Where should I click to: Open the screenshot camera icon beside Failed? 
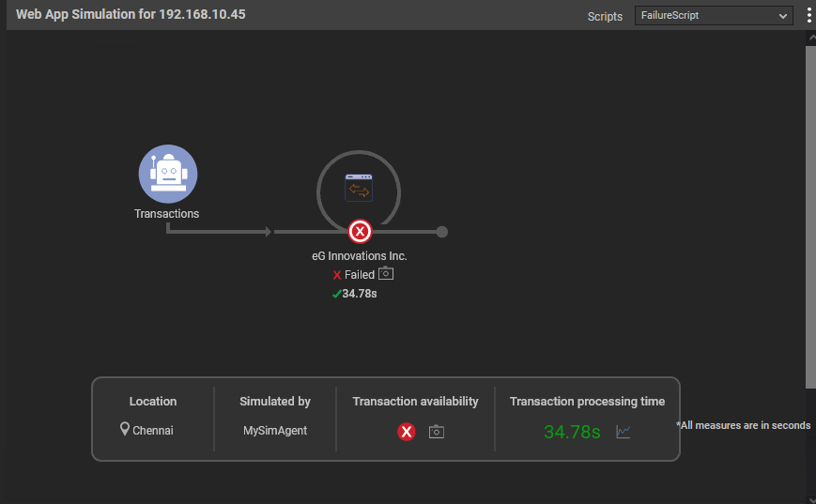386,273
